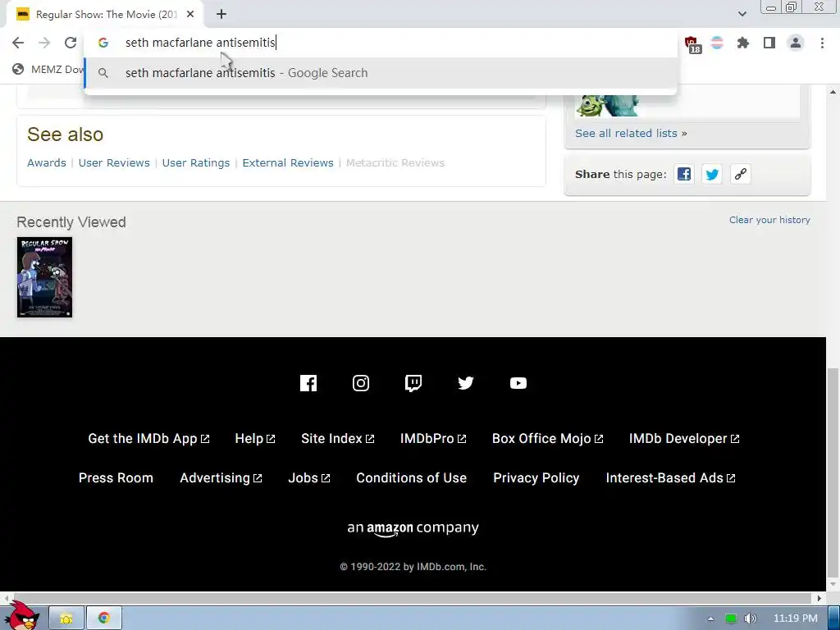
Task: Click the horizontal scrollbar right arrow
Action: click(819, 598)
